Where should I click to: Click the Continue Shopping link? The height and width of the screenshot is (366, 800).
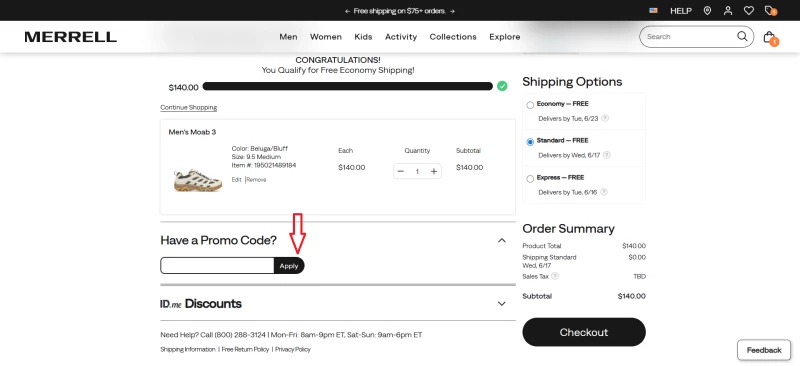click(x=189, y=108)
